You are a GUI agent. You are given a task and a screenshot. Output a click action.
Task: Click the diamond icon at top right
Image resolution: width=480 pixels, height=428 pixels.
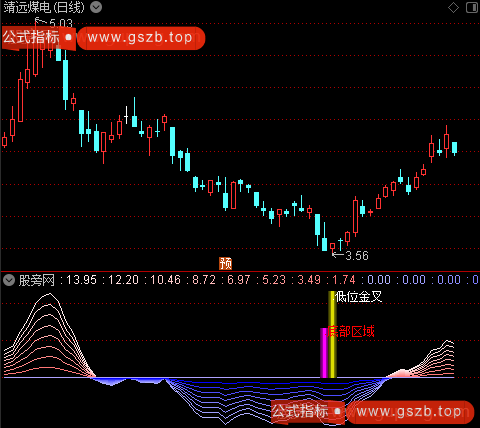453,7
